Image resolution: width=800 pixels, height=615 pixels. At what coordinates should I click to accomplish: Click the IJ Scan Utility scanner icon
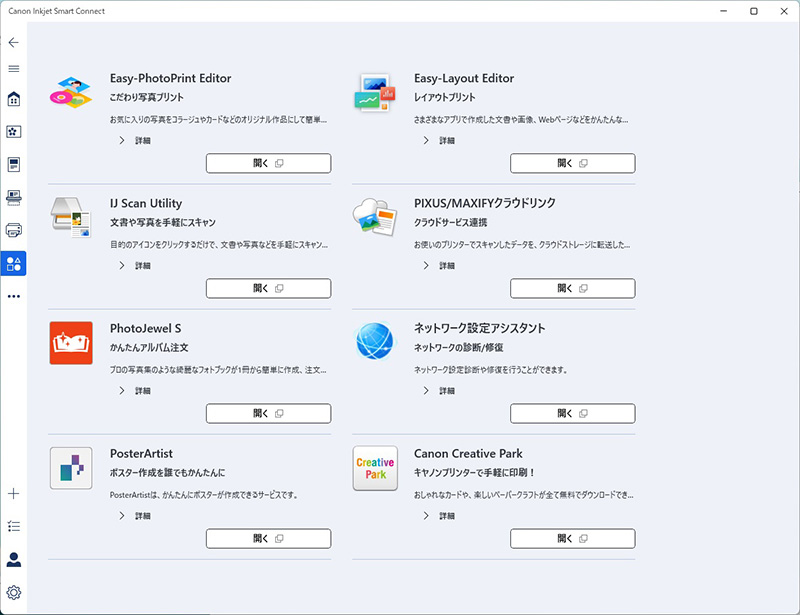pos(71,218)
